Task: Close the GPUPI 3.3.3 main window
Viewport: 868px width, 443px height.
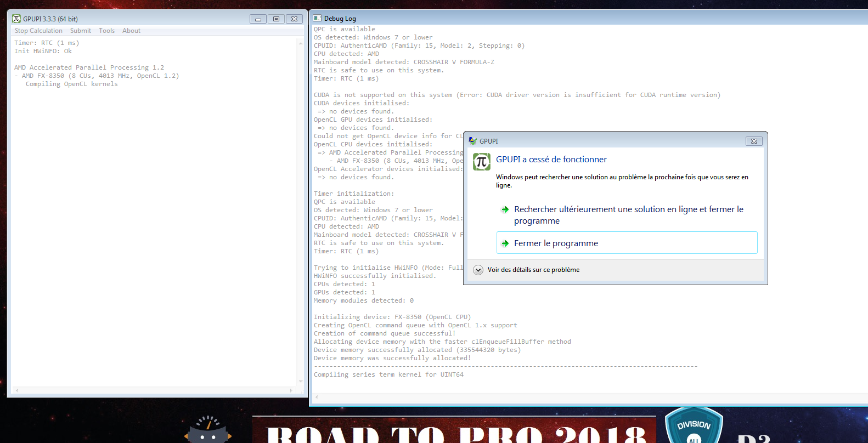Action: pyautogui.click(x=294, y=19)
